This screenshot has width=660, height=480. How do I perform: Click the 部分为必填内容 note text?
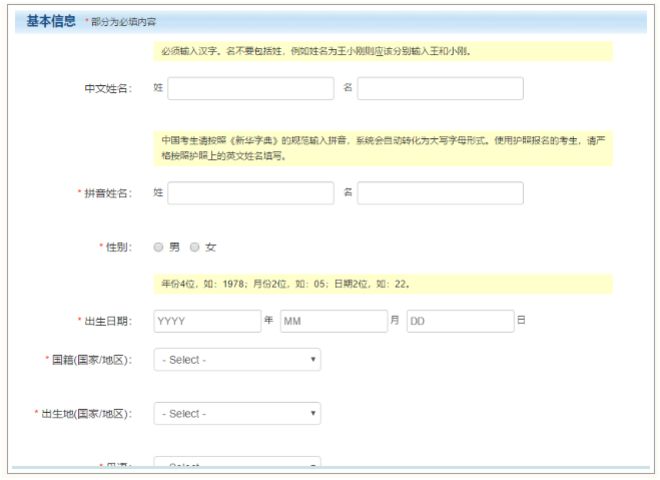(123, 22)
